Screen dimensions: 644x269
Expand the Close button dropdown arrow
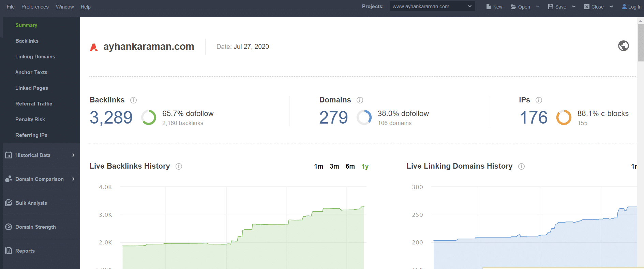pyautogui.click(x=611, y=6)
